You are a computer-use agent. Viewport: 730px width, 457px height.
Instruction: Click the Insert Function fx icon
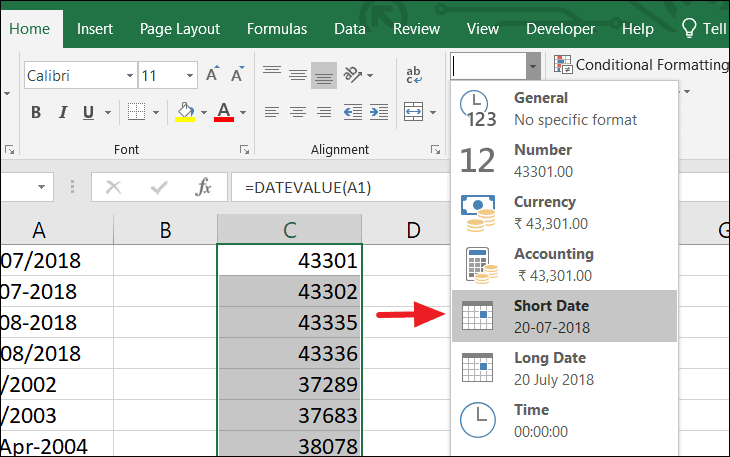click(x=203, y=187)
